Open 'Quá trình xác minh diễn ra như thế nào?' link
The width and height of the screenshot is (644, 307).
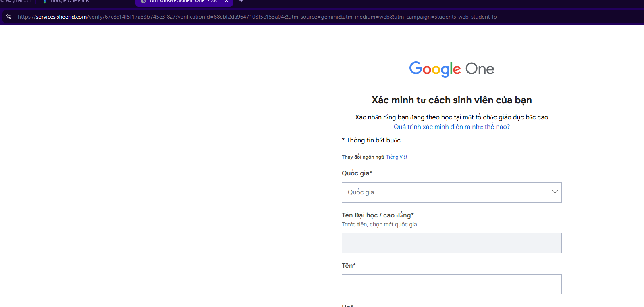[451, 127]
